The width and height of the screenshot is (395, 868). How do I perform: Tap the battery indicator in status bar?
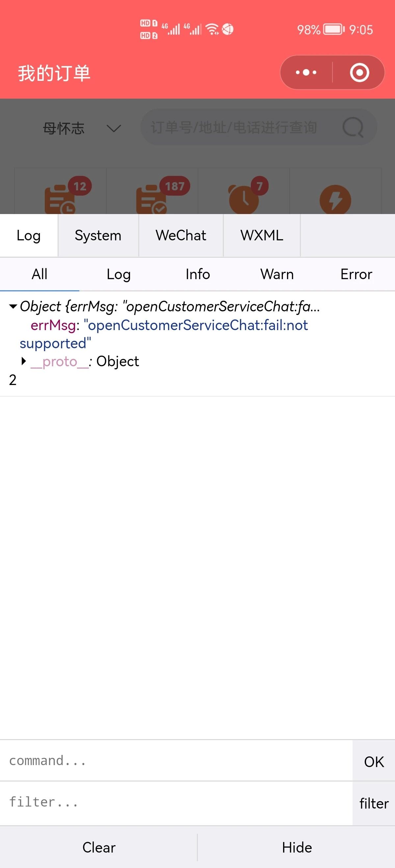click(x=334, y=29)
